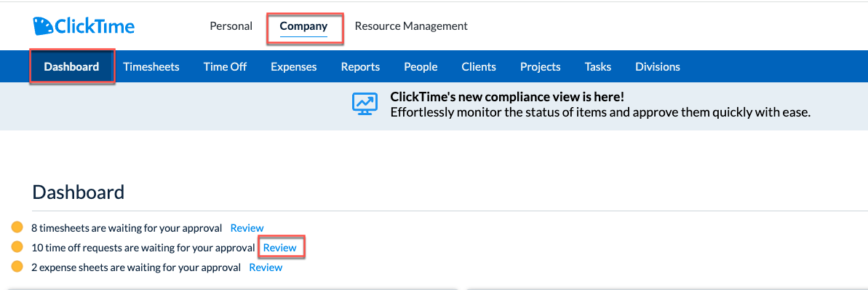
Task: Open the Tasks tab
Action: (x=598, y=67)
